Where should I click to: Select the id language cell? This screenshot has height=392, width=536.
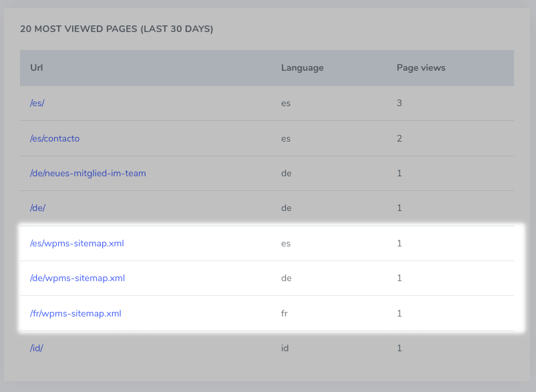click(x=285, y=348)
